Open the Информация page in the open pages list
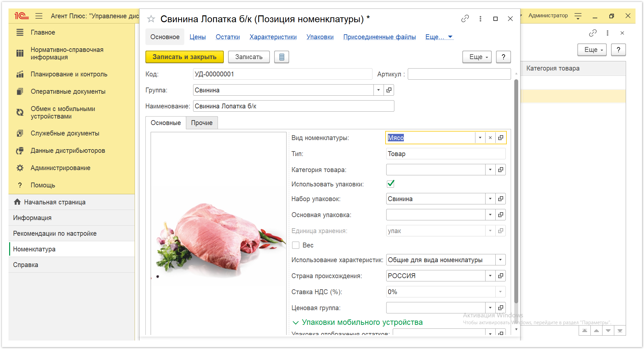Screen dimensions: 644x349 point(72,218)
